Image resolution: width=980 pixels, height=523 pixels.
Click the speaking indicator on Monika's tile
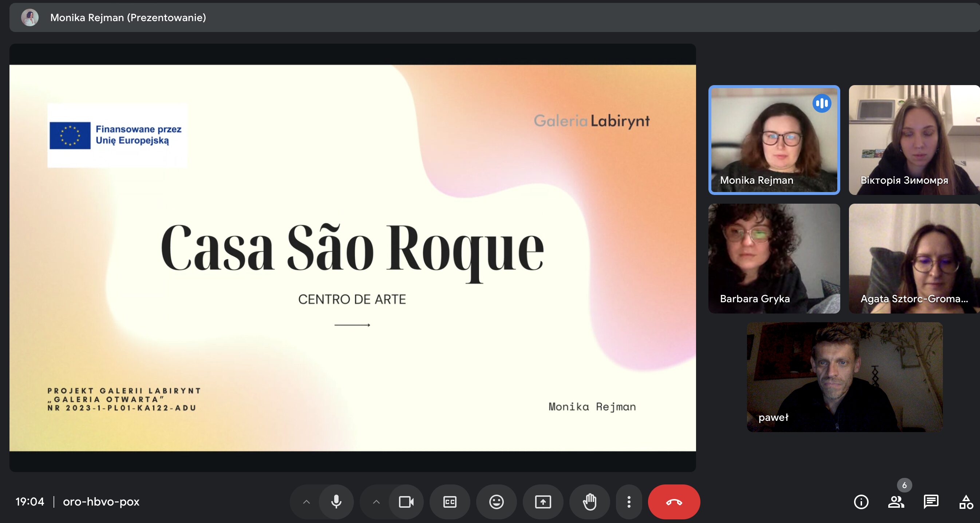coord(822,103)
